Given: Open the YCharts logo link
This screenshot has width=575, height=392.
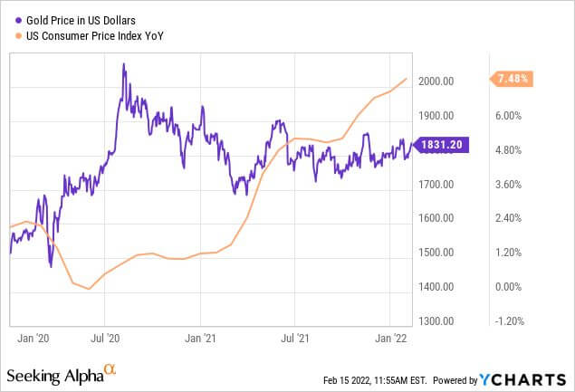Looking at the screenshot, I should pos(522,380).
